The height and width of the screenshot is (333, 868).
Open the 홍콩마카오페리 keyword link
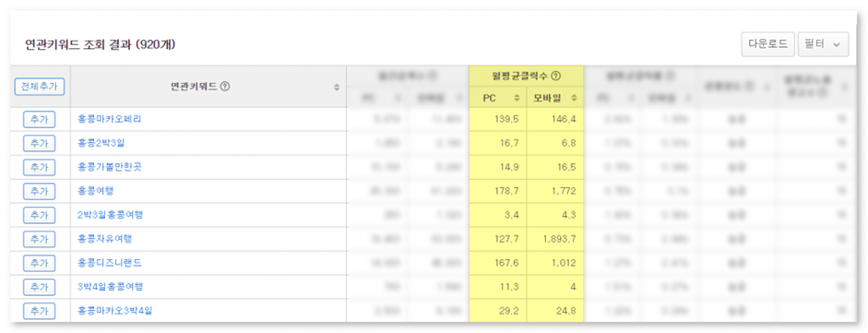pos(106,119)
